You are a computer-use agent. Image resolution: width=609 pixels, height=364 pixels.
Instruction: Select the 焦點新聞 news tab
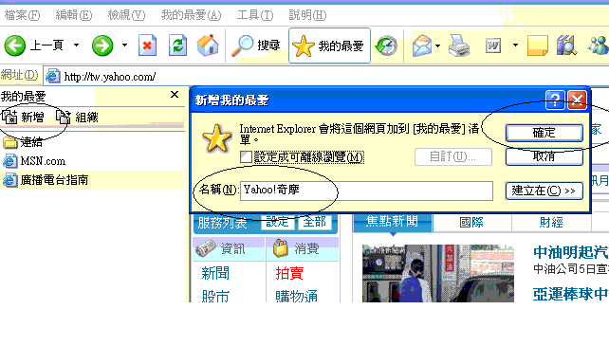pyautogui.click(x=393, y=222)
